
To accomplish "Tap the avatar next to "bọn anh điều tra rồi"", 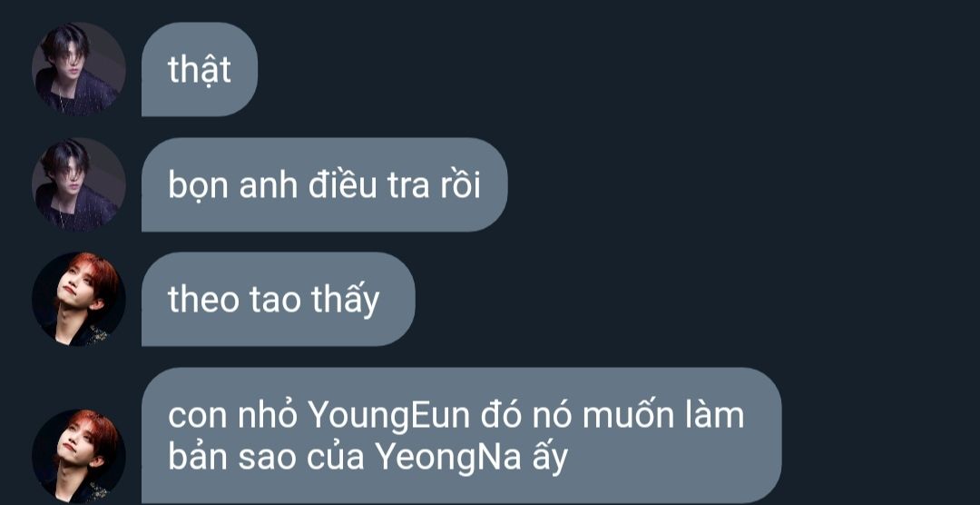I will pos(79,184).
